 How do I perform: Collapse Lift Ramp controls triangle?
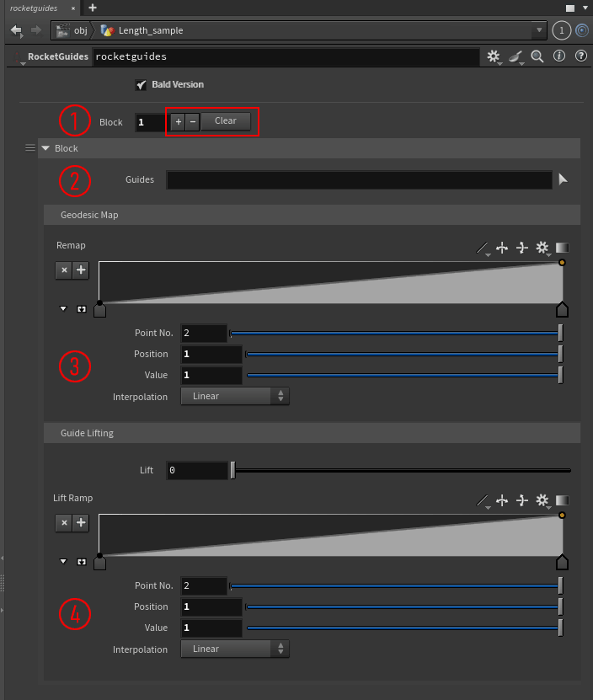tap(63, 561)
